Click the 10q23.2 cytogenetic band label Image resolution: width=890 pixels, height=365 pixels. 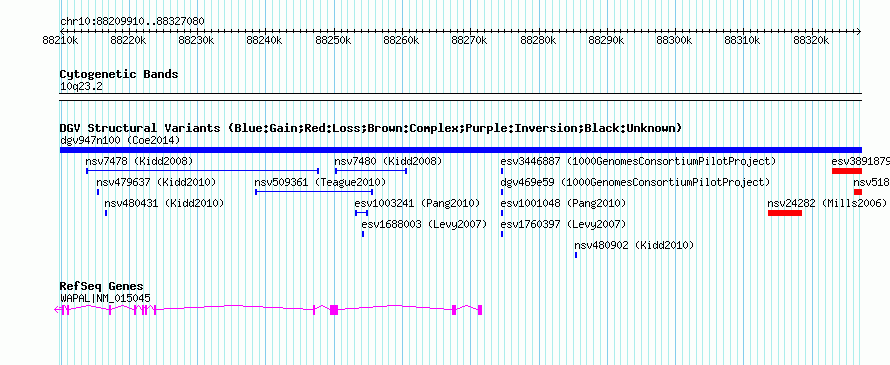coord(81,87)
